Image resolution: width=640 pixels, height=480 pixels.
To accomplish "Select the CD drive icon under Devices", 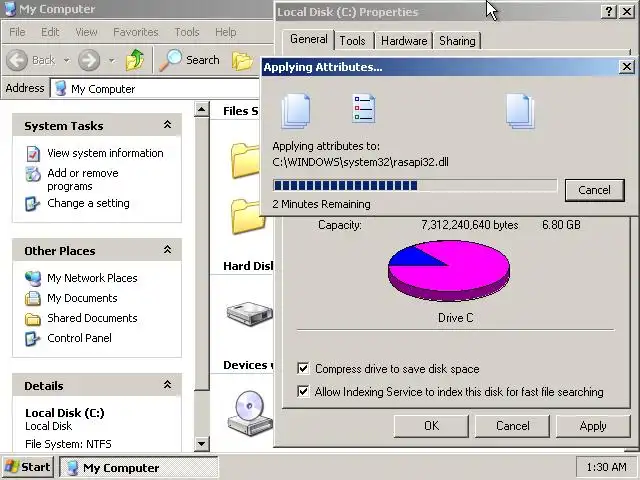I will [x=250, y=413].
